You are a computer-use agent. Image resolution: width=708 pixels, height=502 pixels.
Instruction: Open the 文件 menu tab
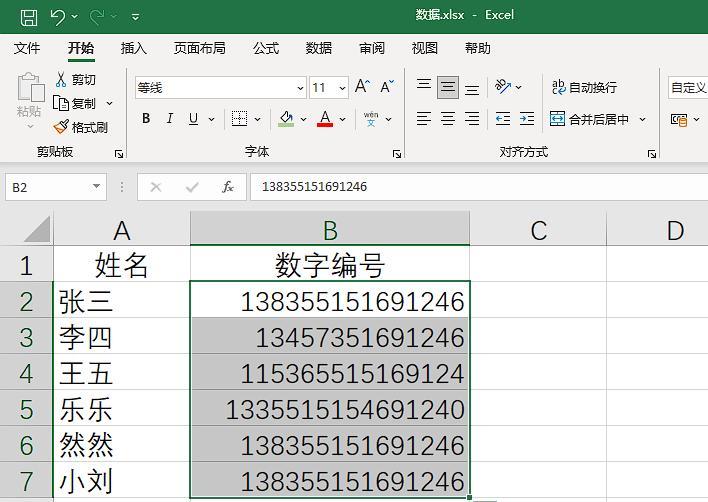(27, 48)
